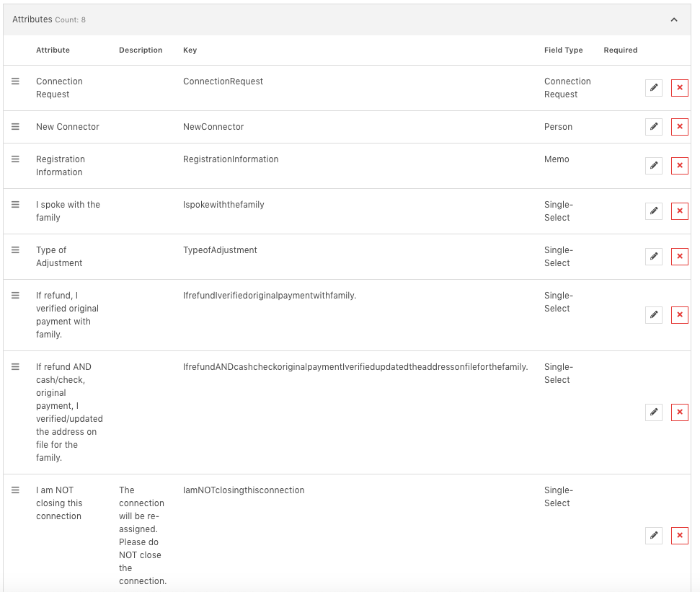700x592 pixels.
Task: Select the RegistrationInformation key text
Action: point(231,159)
